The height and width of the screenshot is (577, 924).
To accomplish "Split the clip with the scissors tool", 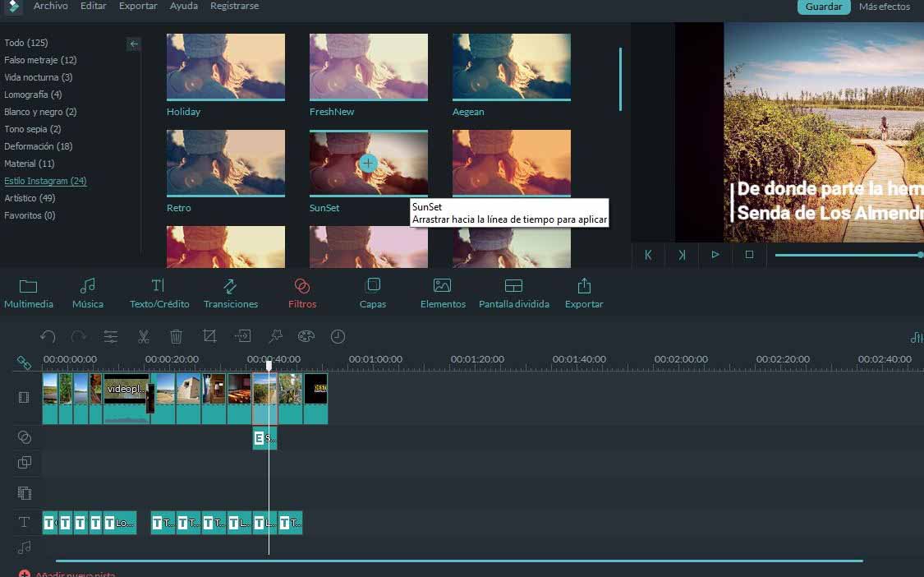I will point(143,336).
